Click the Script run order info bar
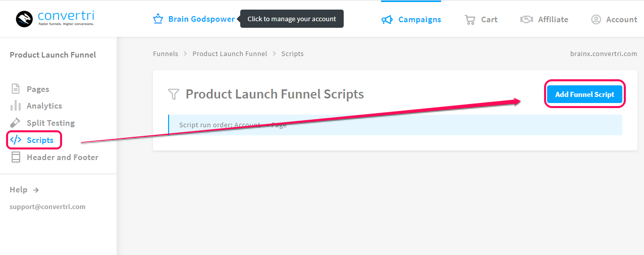The image size is (644, 255). tap(395, 125)
